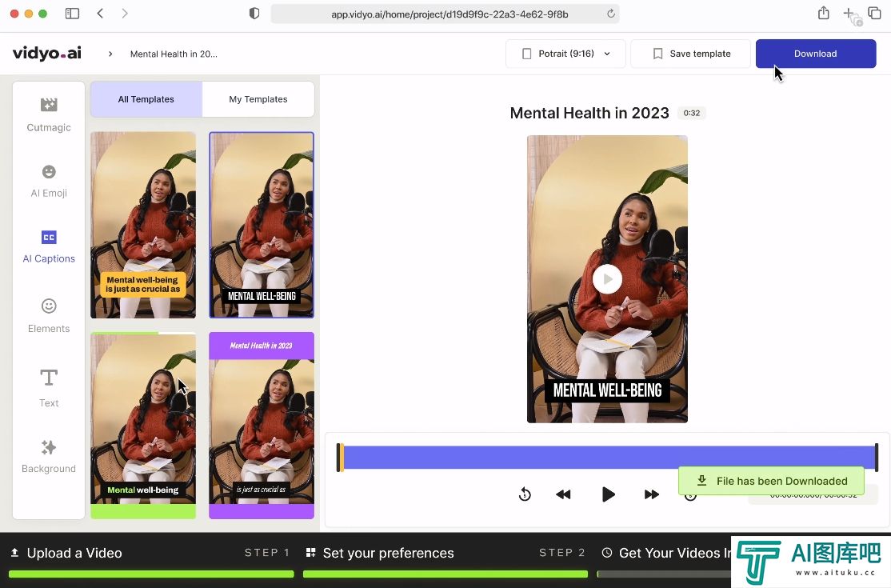The image size is (891, 588).
Task: Switch to the All Templates tab
Action: pyautogui.click(x=146, y=99)
